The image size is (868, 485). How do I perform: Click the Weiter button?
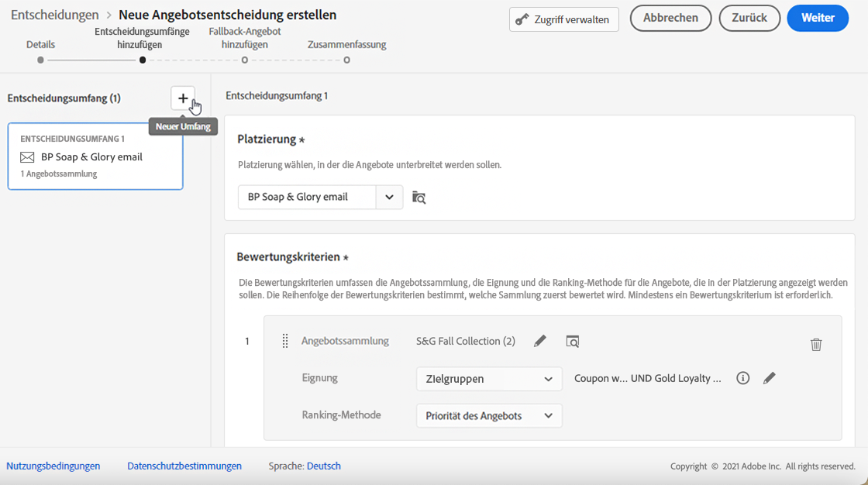point(818,18)
